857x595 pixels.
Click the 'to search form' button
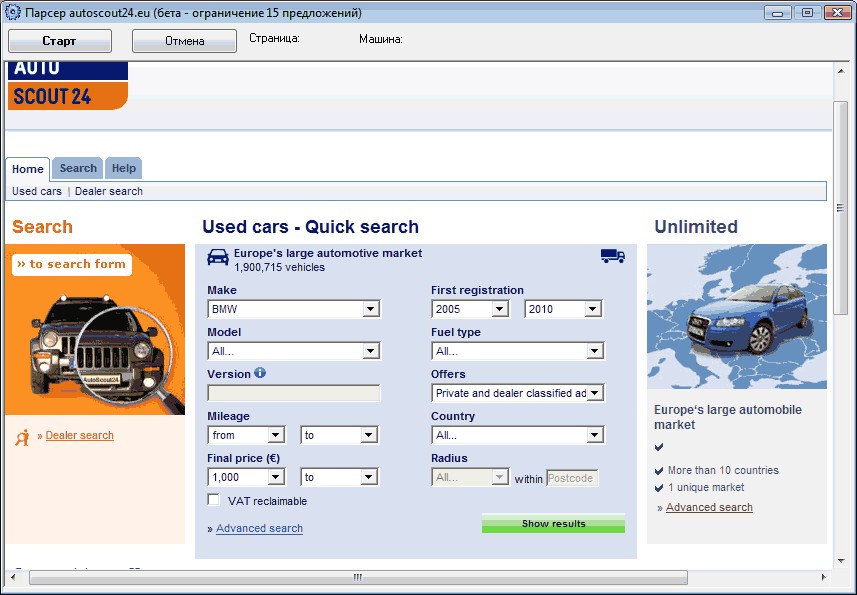coord(72,264)
